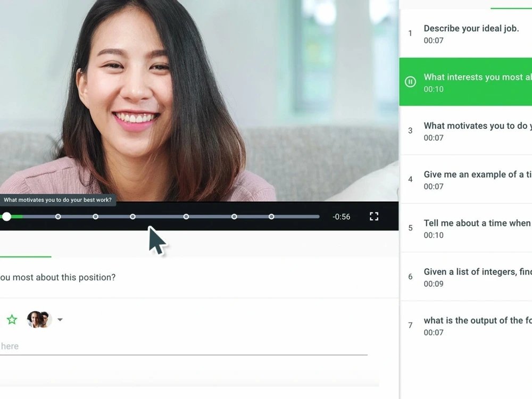532x399 pixels.
Task: Jump to the sixth timeline marker
Action: (234, 217)
